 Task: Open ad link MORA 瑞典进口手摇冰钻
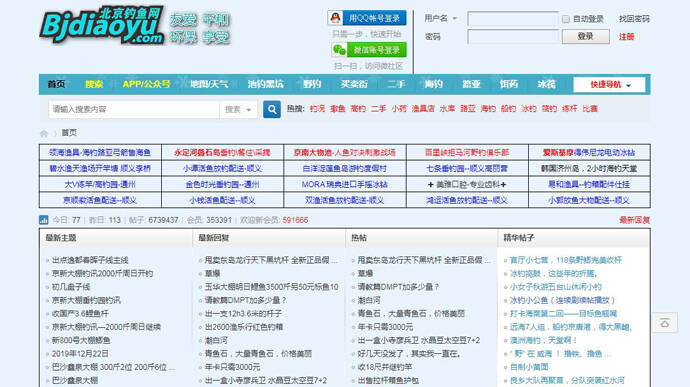point(345,184)
